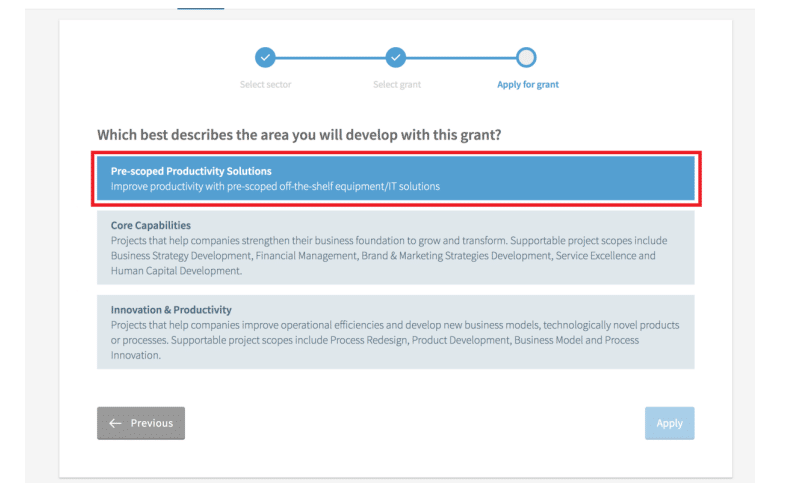This screenshot has width=786, height=496.
Task: Click the Innovation & Productivity heading text
Action: 171,310
